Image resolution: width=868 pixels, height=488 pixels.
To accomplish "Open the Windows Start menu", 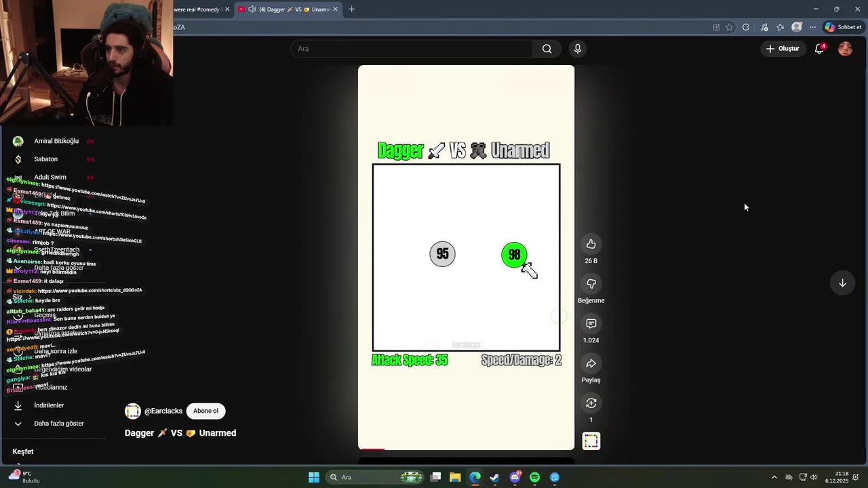I will click(314, 477).
